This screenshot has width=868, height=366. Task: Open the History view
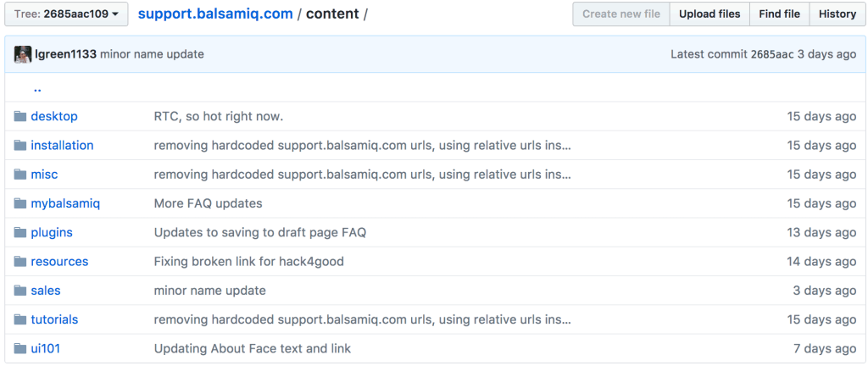[x=837, y=14]
